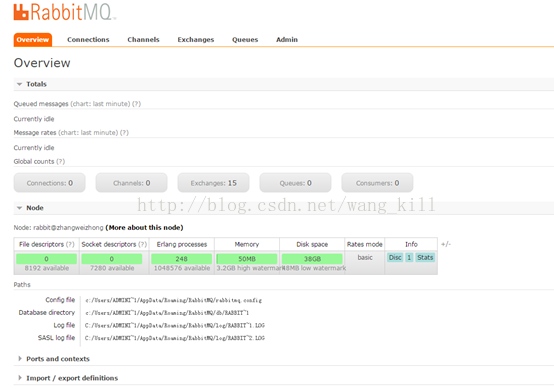Image resolution: width=554 pixels, height=389 pixels.
Task: Click the Log file path ending RABBIT~1.LOG
Action: 175,325
